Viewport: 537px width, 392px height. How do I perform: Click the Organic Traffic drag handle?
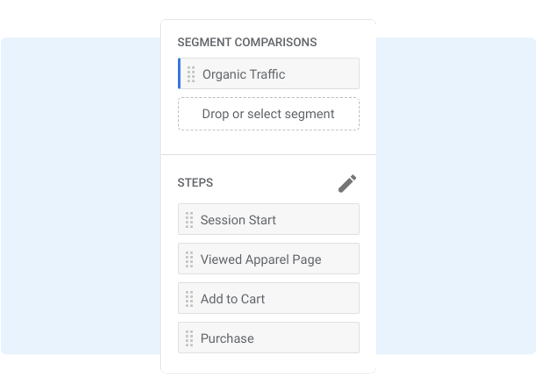(x=191, y=74)
